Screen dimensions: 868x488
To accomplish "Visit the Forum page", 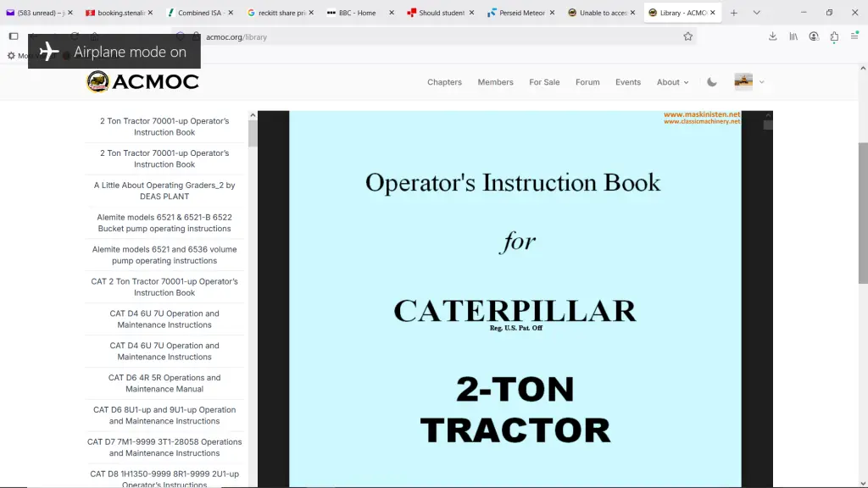I will pyautogui.click(x=587, y=82).
